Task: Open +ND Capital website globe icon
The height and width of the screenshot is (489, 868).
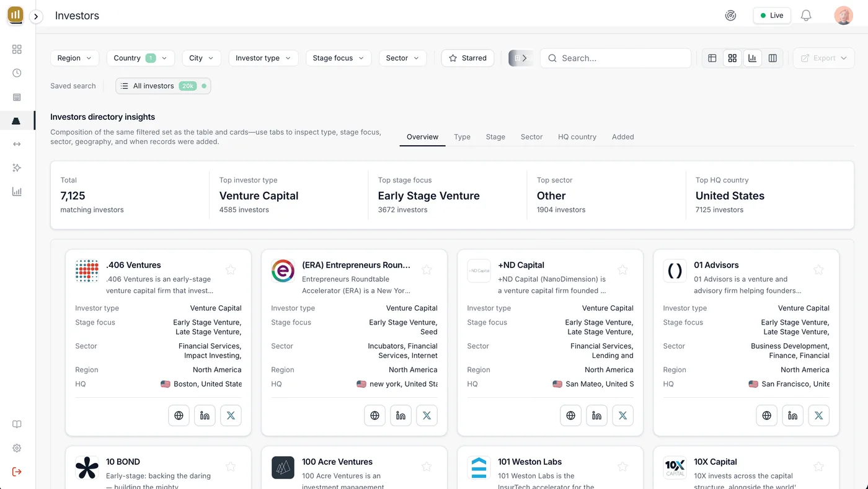Action: coord(570,415)
